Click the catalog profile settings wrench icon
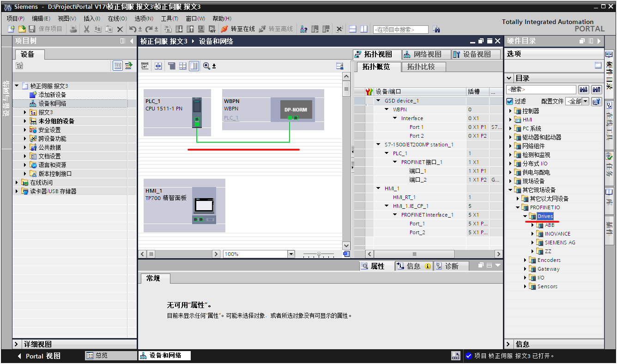 coord(597,101)
